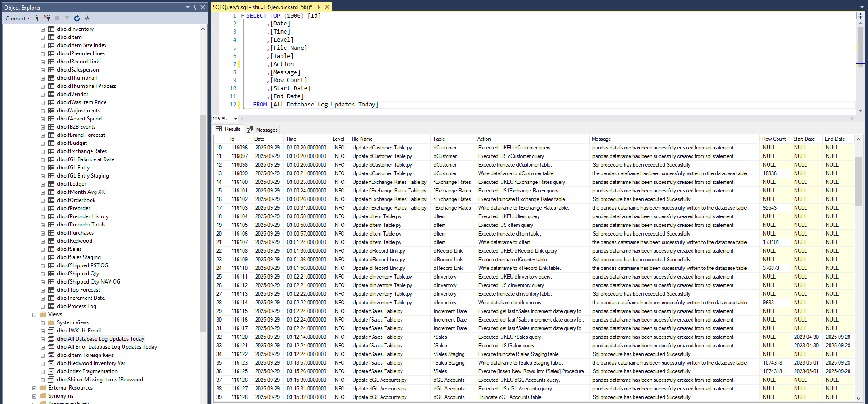The width and height of the screenshot is (868, 404).
Task: Toggle pin on SQLQuery5.sql document tab
Action: (x=319, y=7)
